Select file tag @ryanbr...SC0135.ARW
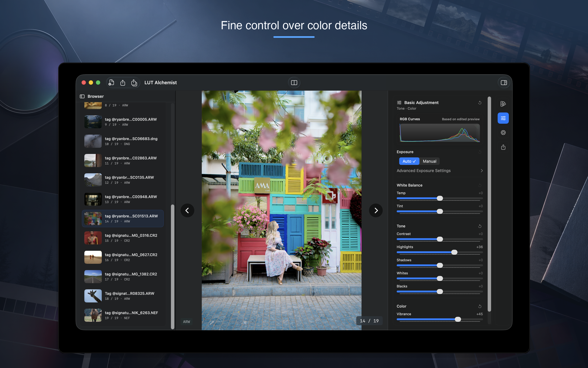Viewport: 588px width, 368px height. 123,180
